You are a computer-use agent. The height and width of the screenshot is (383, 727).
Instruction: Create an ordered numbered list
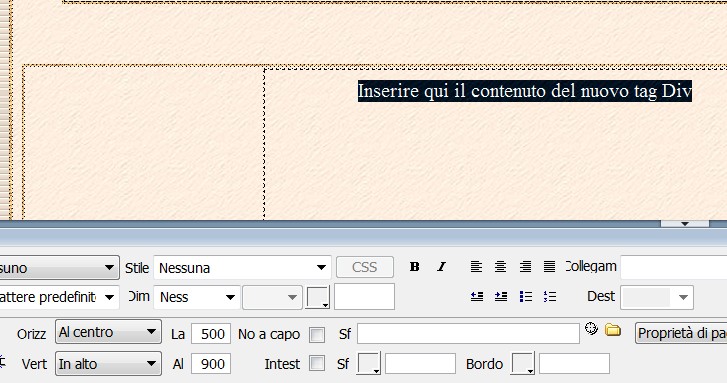pyautogui.click(x=549, y=296)
